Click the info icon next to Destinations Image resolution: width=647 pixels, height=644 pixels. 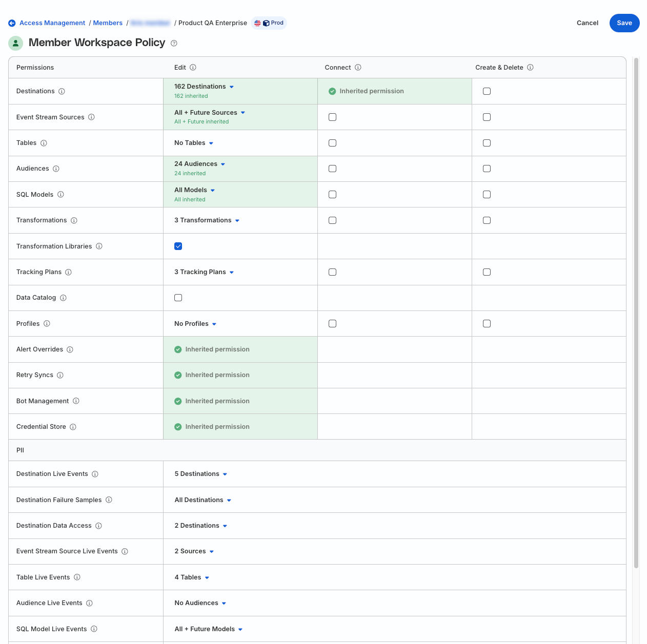[x=62, y=91]
